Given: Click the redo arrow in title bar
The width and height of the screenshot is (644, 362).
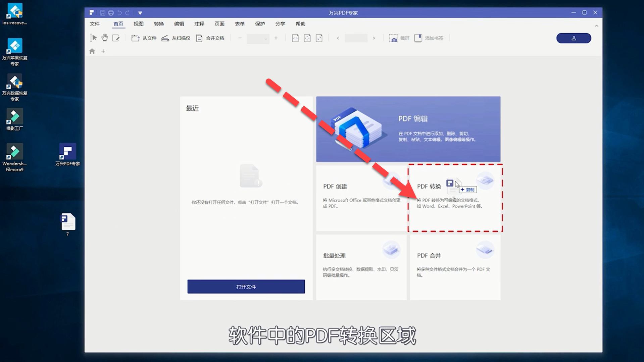Looking at the screenshot, I should pyautogui.click(x=128, y=13).
